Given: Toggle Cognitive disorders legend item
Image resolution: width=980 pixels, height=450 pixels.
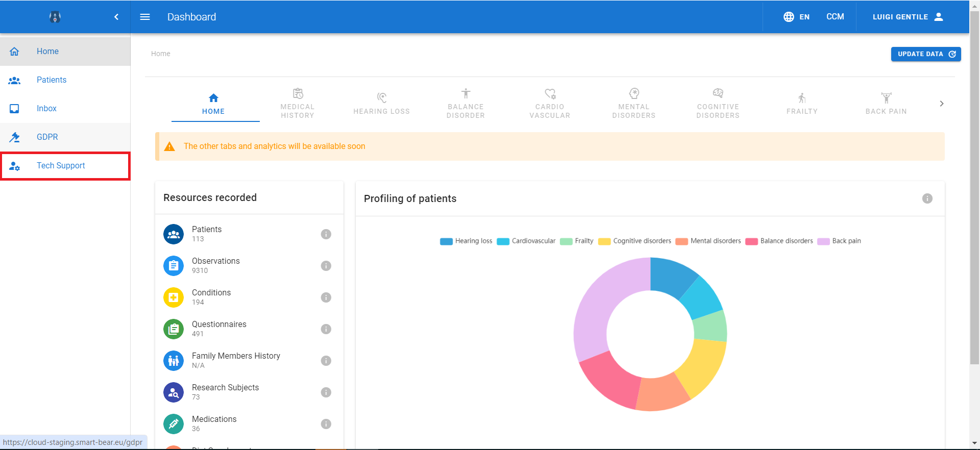Looking at the screenshot, I should click(x=635, y=241).
